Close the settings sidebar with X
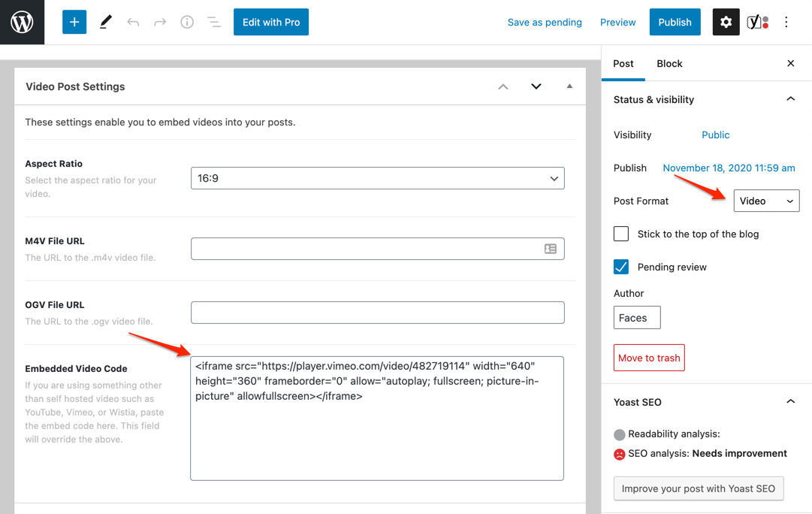 [790, 63]
